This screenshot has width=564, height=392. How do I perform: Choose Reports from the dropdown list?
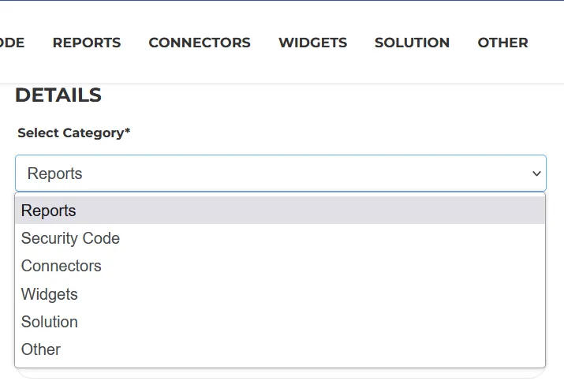(280, 211)
